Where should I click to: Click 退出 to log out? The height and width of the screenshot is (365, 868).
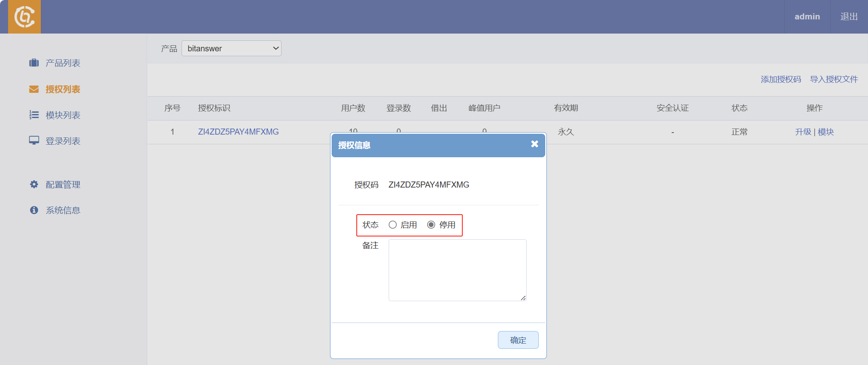tap(849, 17)
